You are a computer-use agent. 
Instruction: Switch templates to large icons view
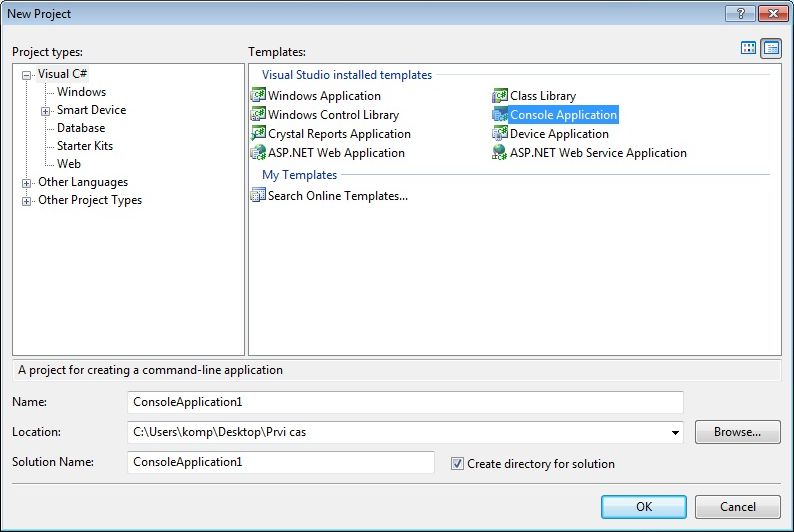click(748, 48)
